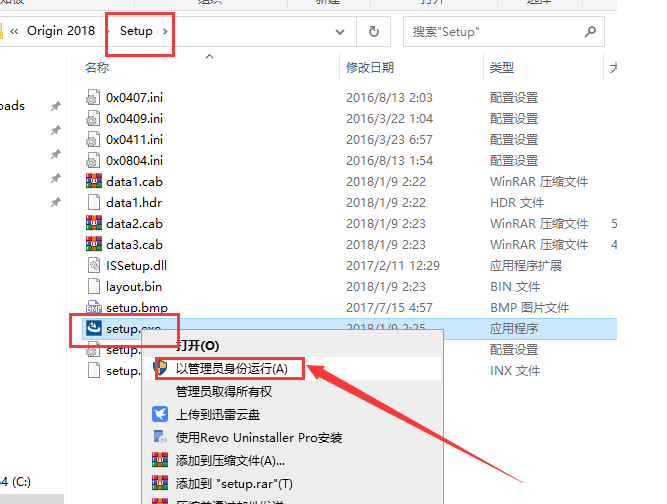The width and height of the screenshot is (667, 504).
Task: Navigate to Origin 2018 breadcrumb folder
Action: coord(61,31)
